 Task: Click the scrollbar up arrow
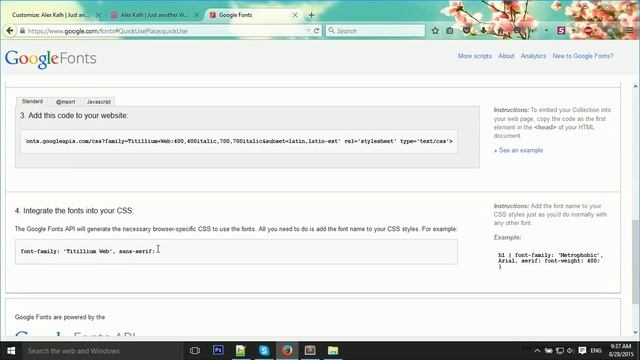635,86
